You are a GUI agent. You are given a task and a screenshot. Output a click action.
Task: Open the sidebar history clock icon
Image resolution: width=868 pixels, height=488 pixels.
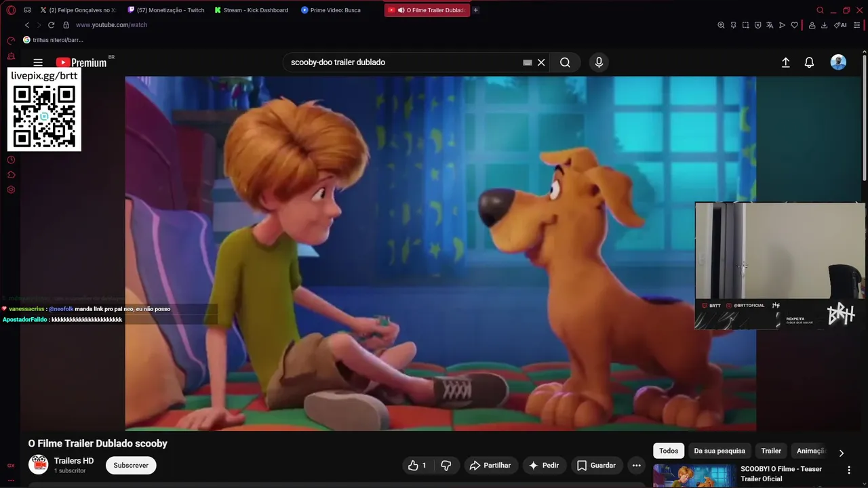tap(11, 160)
